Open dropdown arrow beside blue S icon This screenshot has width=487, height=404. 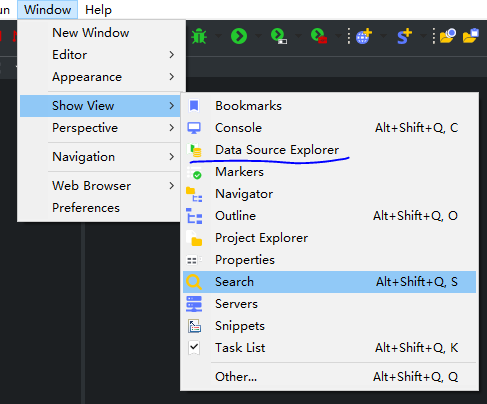[424, 35]
